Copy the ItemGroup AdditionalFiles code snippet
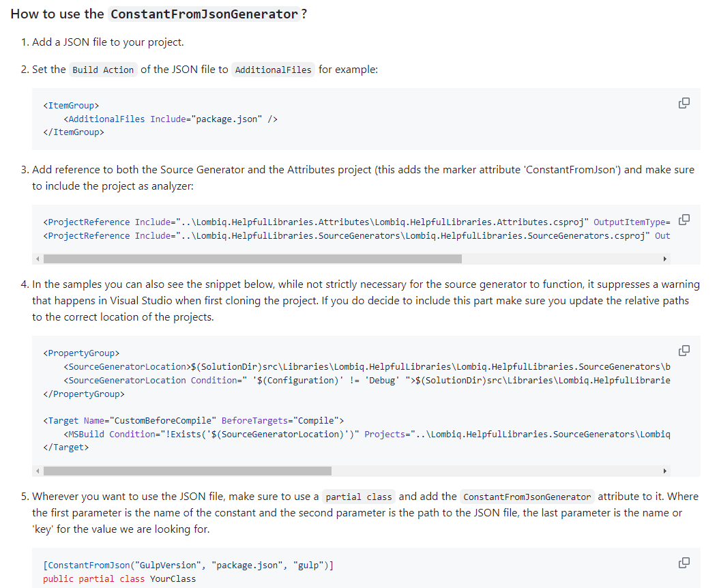 coord(684,103)
